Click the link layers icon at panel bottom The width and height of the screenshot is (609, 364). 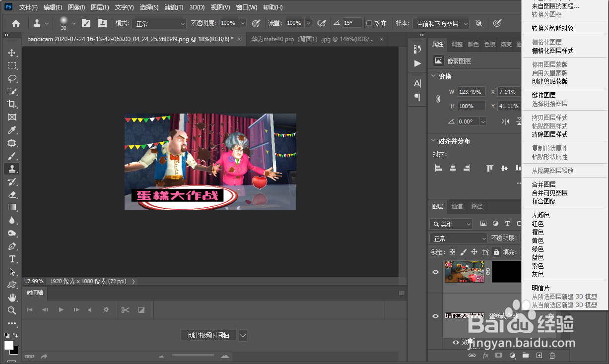tap(472, 355)
